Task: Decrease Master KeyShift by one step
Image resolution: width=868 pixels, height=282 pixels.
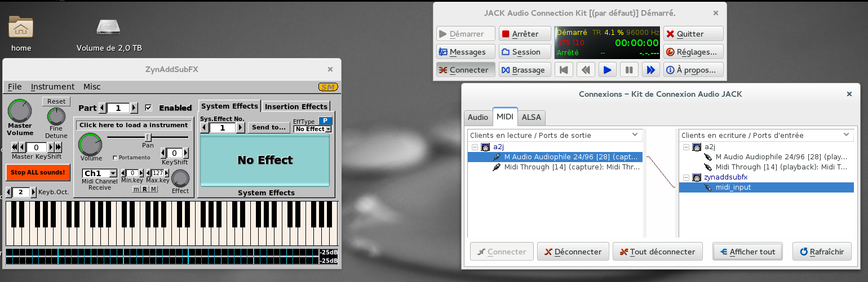Action: [x=23, y=147]
